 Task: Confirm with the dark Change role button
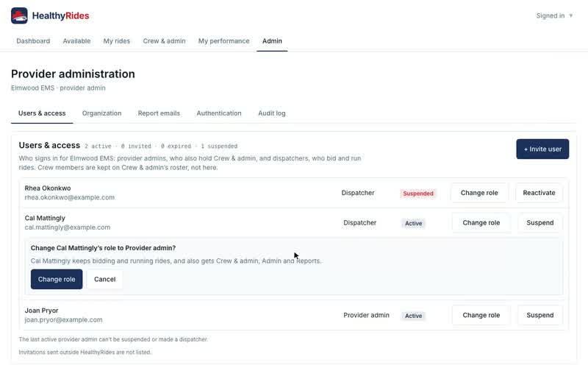(57, 280)
